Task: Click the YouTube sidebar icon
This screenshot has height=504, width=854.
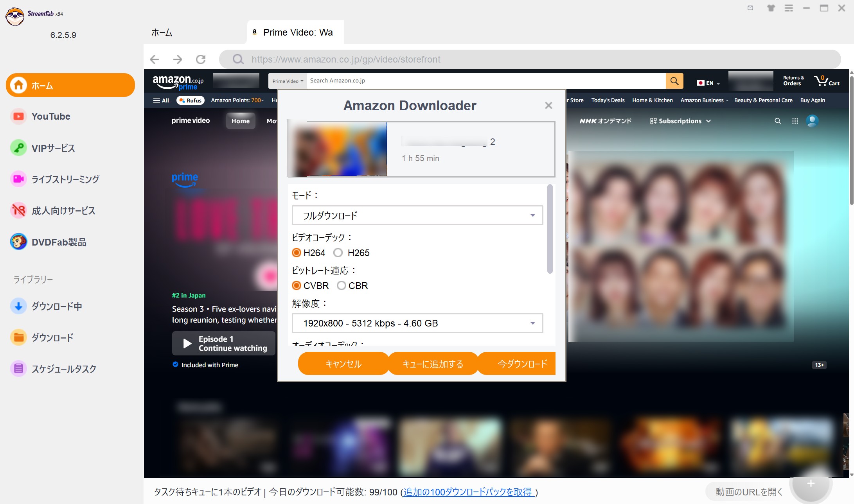Action: [x=18, y=117]
